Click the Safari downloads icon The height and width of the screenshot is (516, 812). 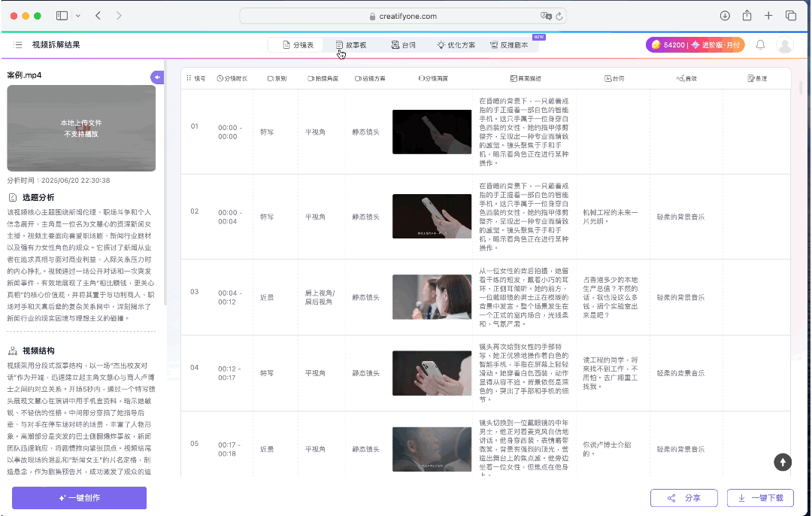[x=725, y=16]
